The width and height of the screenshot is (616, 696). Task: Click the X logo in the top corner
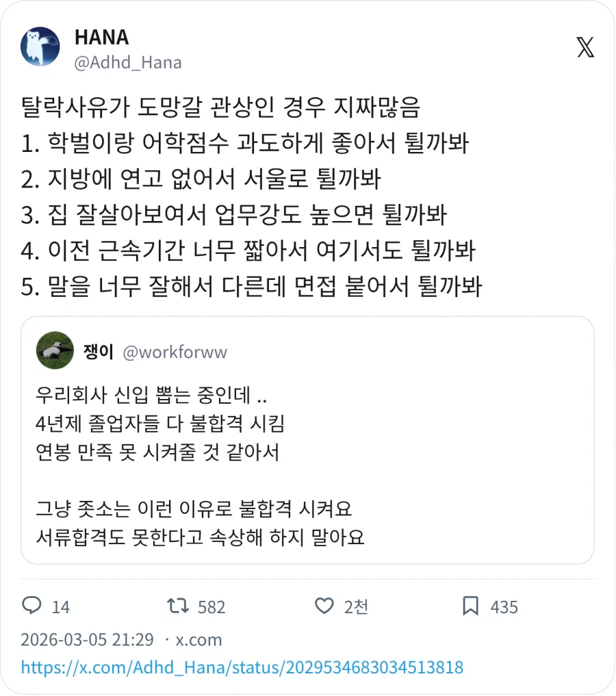(585, 48)
